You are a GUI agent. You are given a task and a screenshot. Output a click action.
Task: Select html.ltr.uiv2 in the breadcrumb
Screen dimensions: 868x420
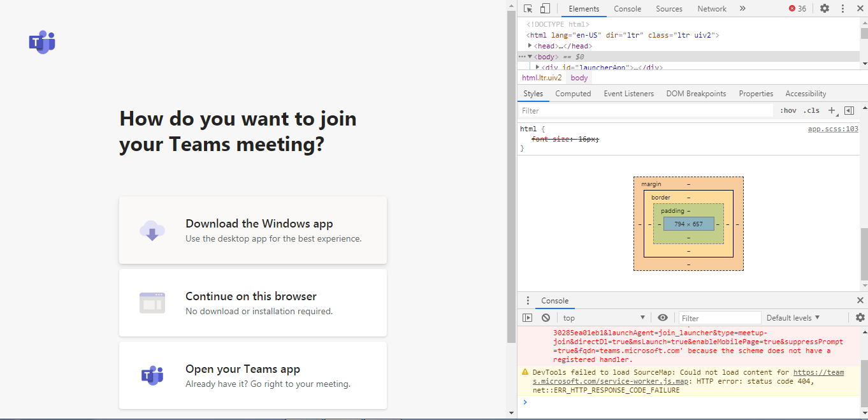click(x=542, y=78)
